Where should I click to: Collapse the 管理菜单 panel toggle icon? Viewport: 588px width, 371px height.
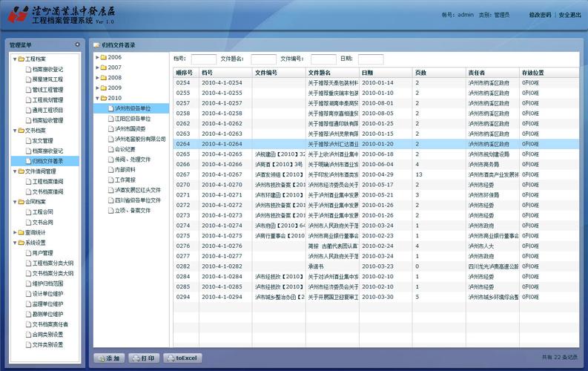tap(77, 45)
